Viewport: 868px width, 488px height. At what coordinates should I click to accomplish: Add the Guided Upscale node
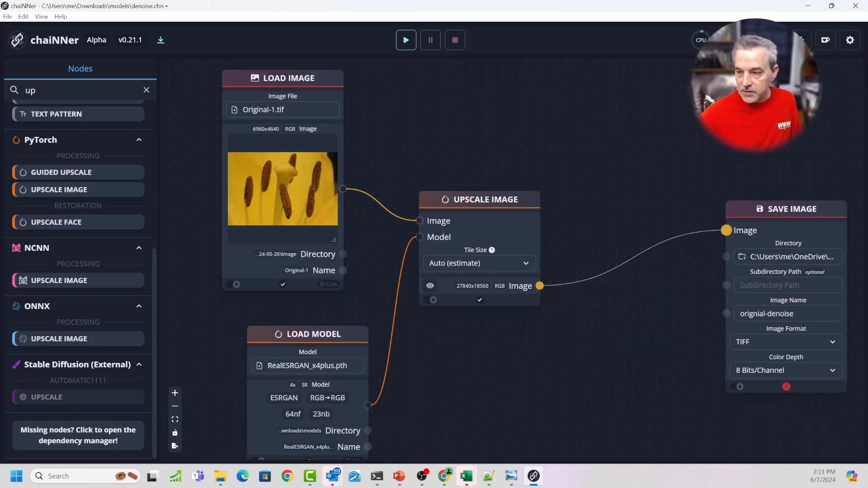[78, 172]
